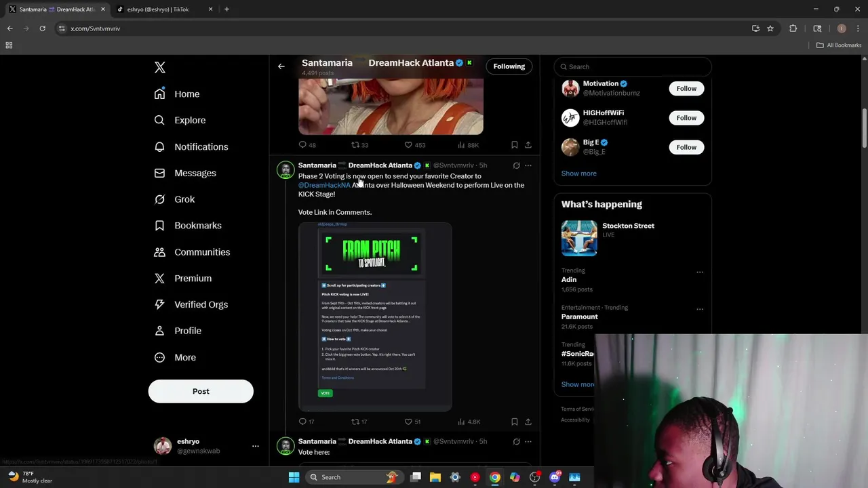Open Notifications page
The width and height of the screenshot is (868, 488).
click(191, 146)
